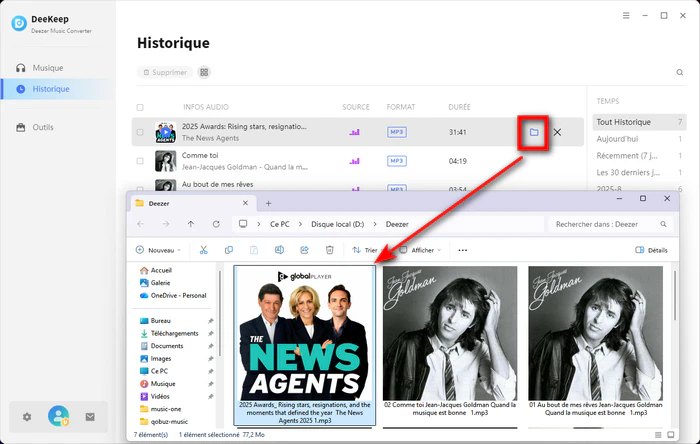
Task: Click Ce PC in the address path
Action: (x=280, y=224)
